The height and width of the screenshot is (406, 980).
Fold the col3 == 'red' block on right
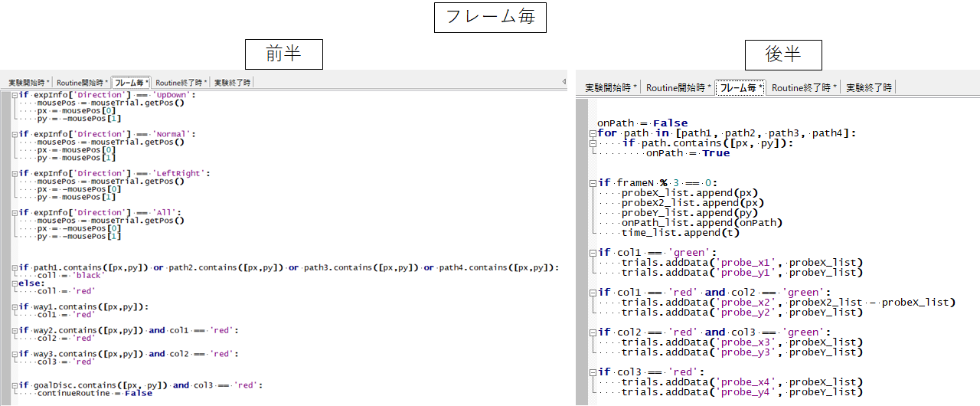593,372
